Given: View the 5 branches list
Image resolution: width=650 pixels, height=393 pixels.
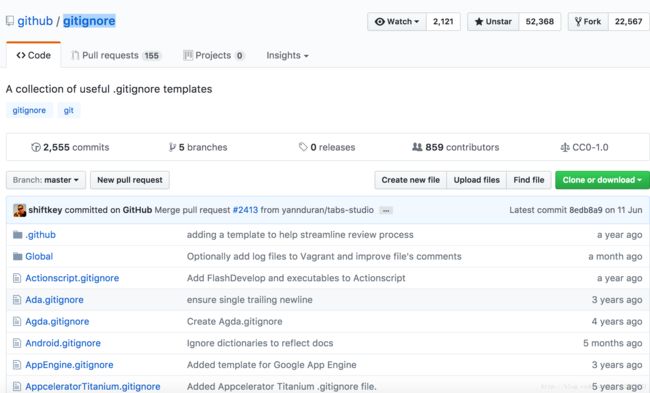Looking at the screenshot, I should coord(198,147).
